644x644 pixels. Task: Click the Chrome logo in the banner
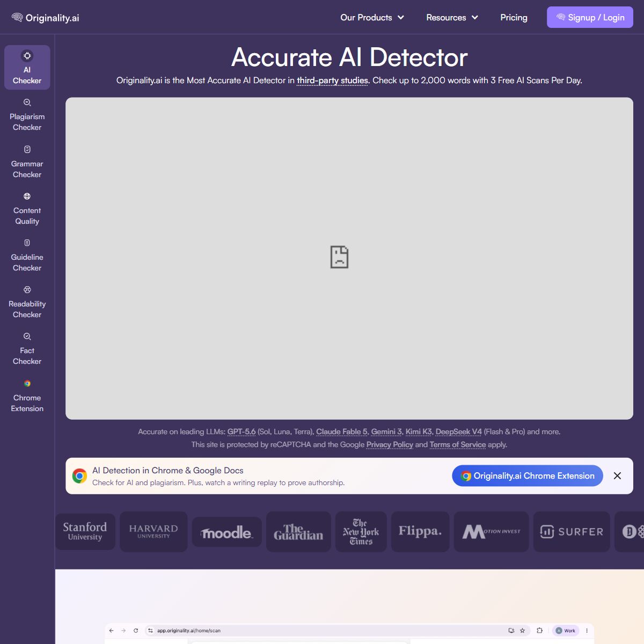79,476
